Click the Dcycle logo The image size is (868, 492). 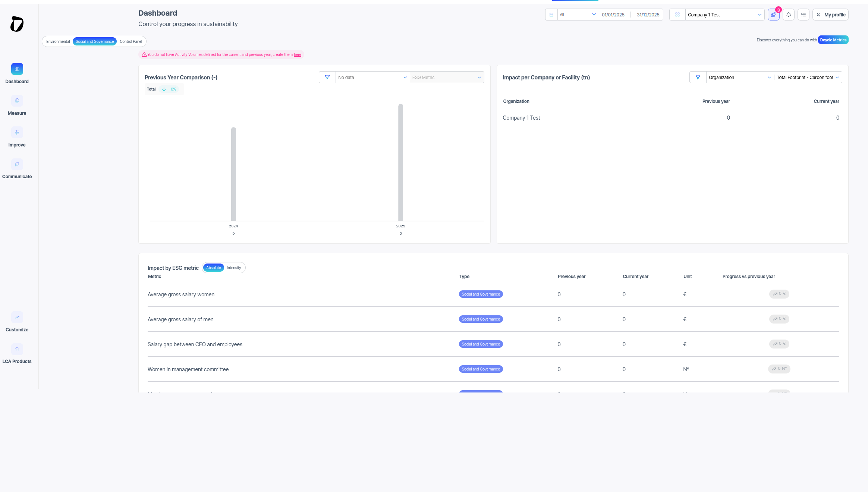coord(17,24)
